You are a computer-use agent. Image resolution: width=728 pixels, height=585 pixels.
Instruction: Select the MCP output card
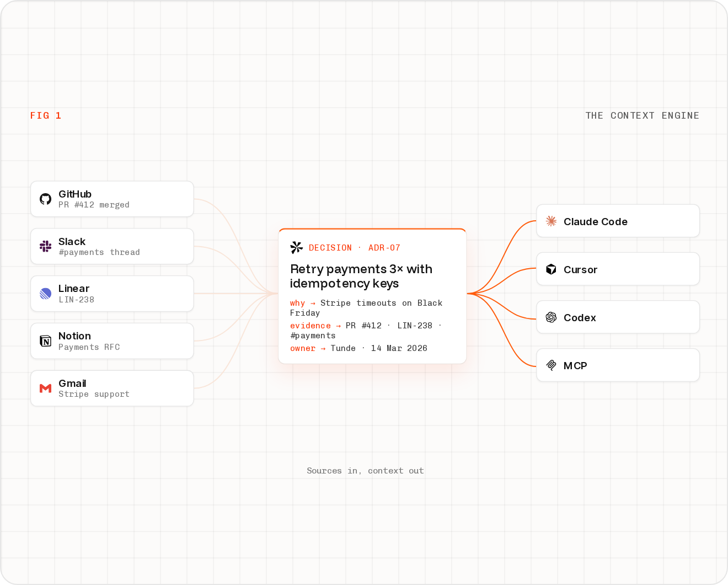618,365
